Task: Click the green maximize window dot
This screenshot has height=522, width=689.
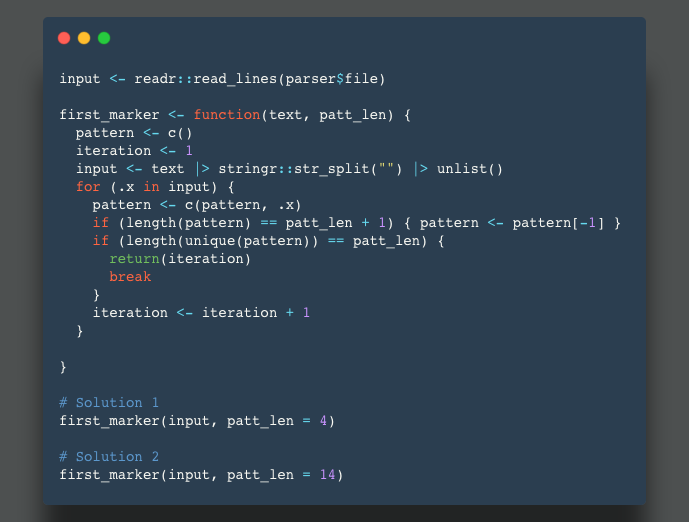Action: point(104,38)
